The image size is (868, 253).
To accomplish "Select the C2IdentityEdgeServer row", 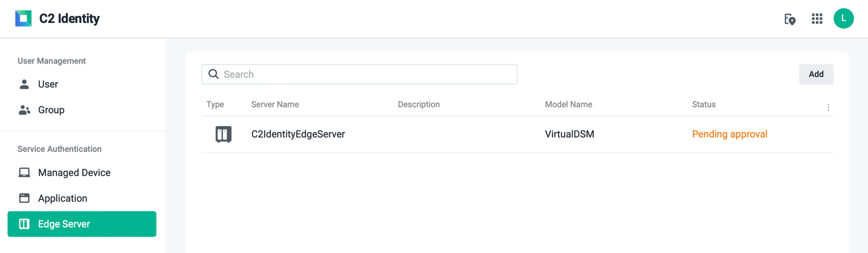I will pos(517,134).
